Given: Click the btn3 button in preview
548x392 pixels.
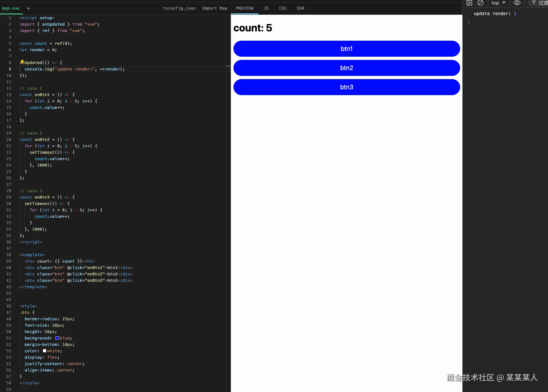Looking at the screenshot, I should 347,87.
